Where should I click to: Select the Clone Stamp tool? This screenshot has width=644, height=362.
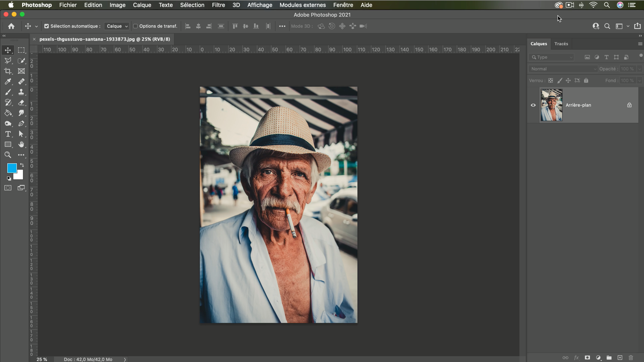tap(21, 92)
